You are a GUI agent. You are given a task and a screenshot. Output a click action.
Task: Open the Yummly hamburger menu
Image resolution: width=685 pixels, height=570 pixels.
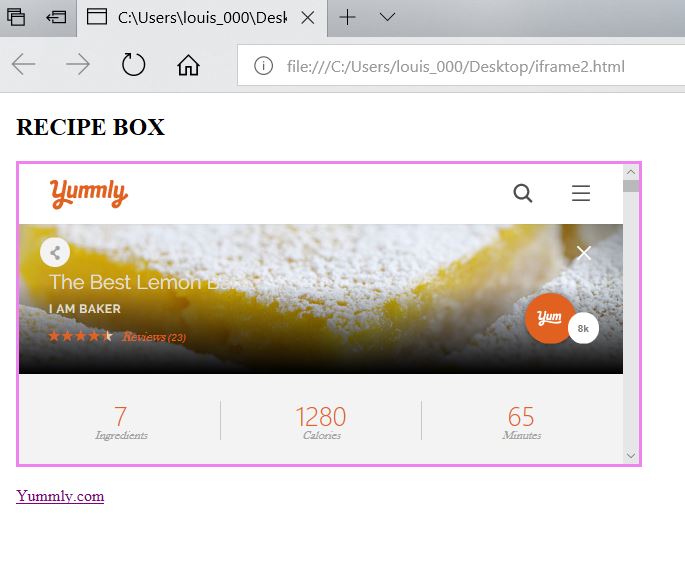click(x=581, y=193)
